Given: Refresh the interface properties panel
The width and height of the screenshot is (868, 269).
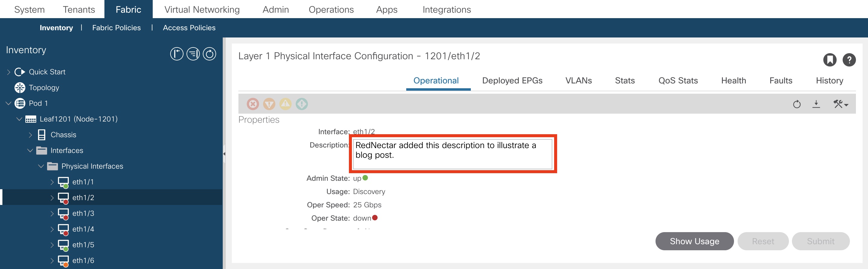Looking at the screenshot, I should tap(796, 104).
